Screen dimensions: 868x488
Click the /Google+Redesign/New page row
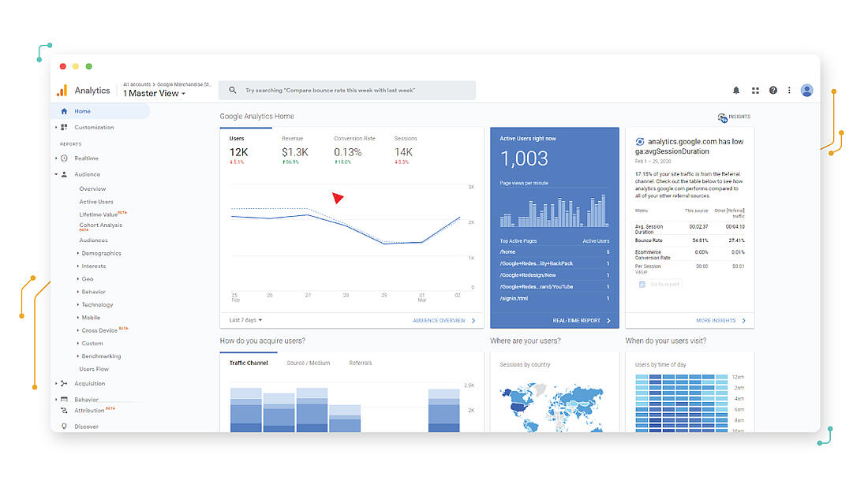[x=555, y=275]
